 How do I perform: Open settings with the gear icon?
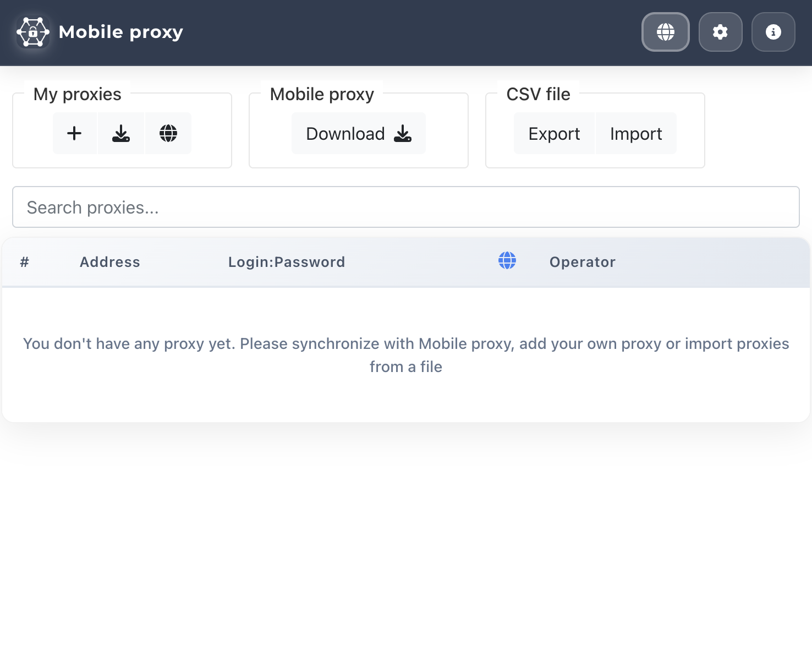pos(720,32)
